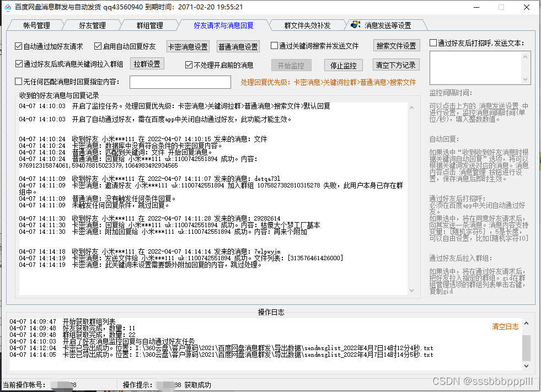Viewport: 541px width, 392px height.
Task: Click the file list entry [313576461426000]
Action: point(315,258)
